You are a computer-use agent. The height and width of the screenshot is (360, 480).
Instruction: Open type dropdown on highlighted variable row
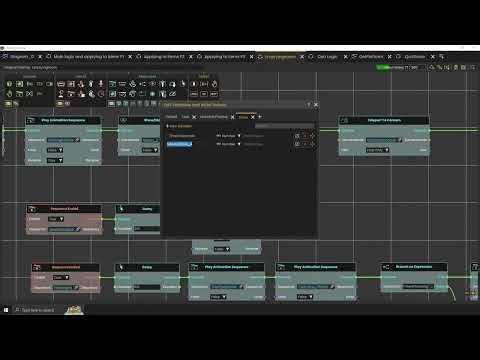coord(229,144)
